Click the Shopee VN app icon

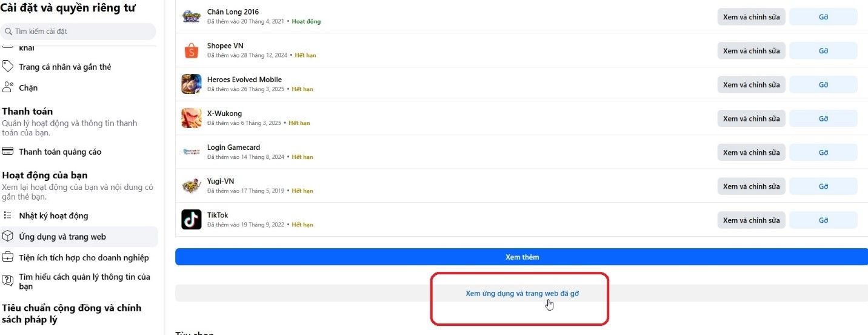(x=192, y=50)
